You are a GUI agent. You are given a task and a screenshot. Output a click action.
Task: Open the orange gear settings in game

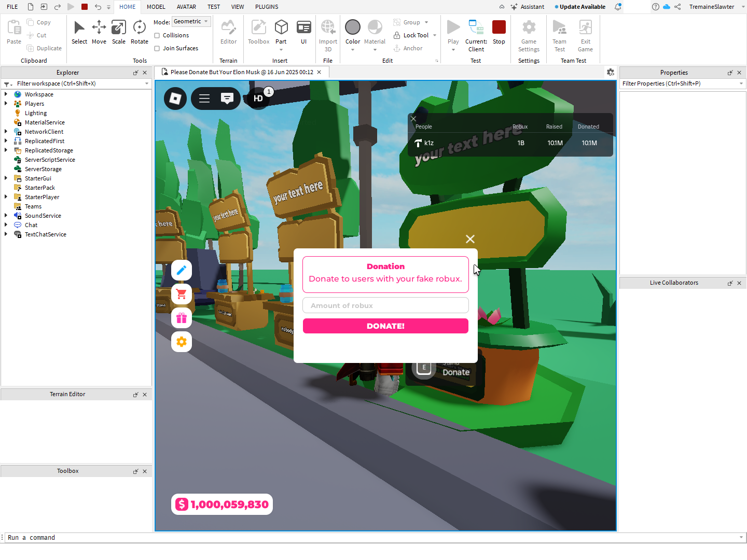click(182, 342)
